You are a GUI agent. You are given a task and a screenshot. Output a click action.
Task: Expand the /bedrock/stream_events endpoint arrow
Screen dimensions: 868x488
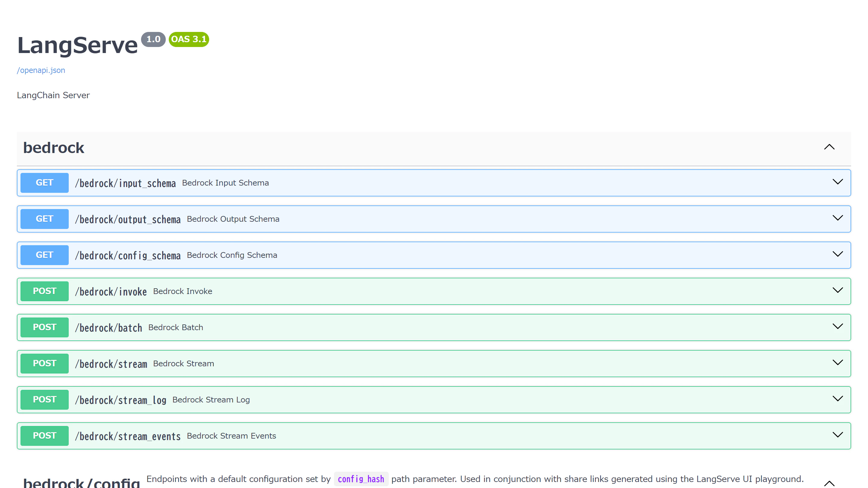838,435
